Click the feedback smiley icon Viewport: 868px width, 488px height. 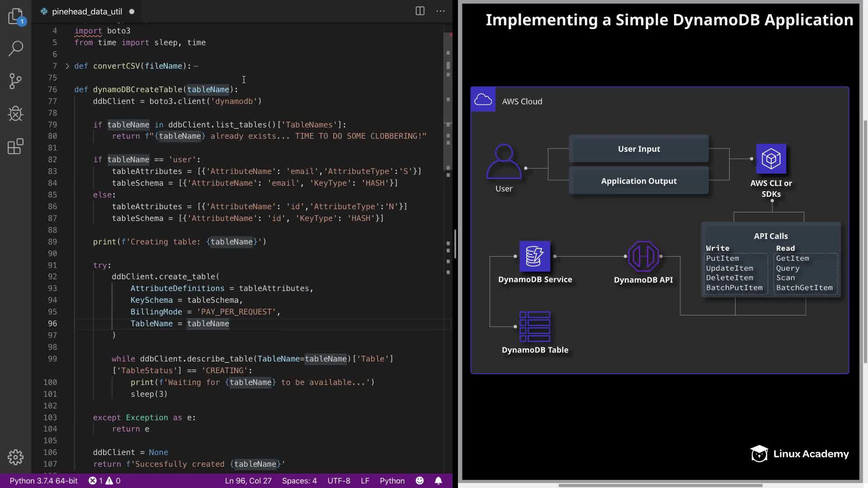click(x=420, y=481)
